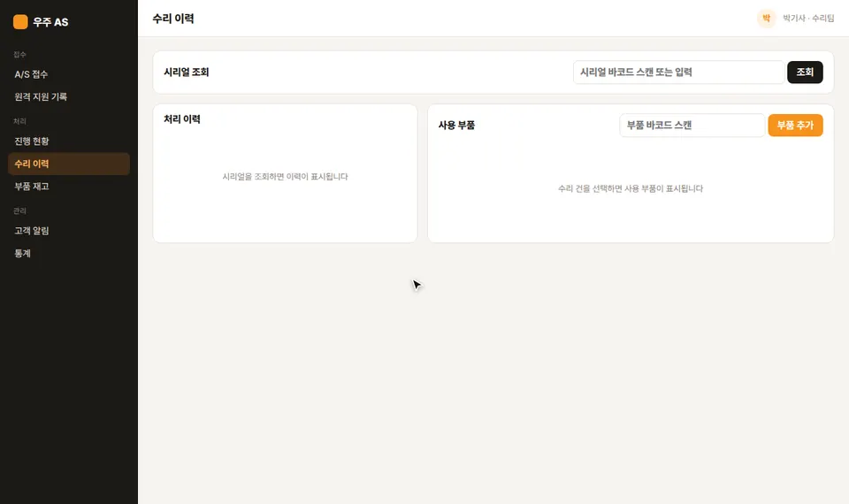Click the 관리 section label
Viewport: 849px width, 504px height.
(19, 210)
